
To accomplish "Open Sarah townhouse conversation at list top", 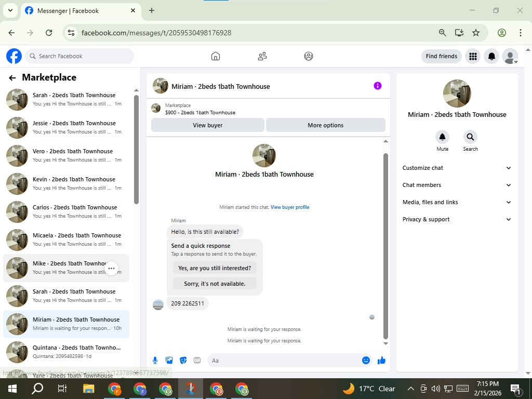I will [66, 99].
